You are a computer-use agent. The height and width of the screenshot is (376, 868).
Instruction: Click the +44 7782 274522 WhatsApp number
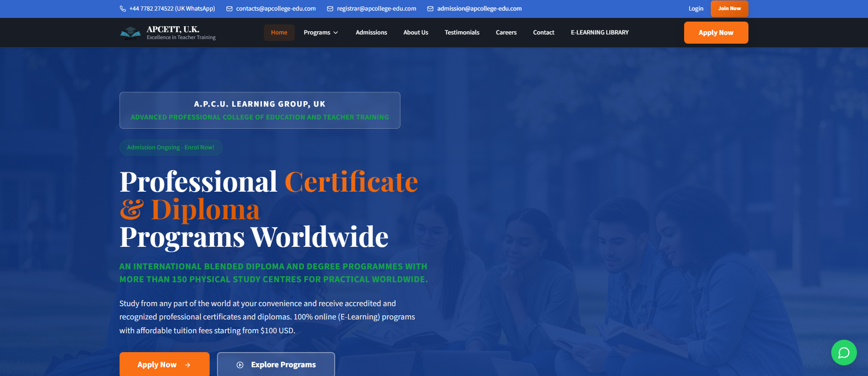(x=172, y=9)
